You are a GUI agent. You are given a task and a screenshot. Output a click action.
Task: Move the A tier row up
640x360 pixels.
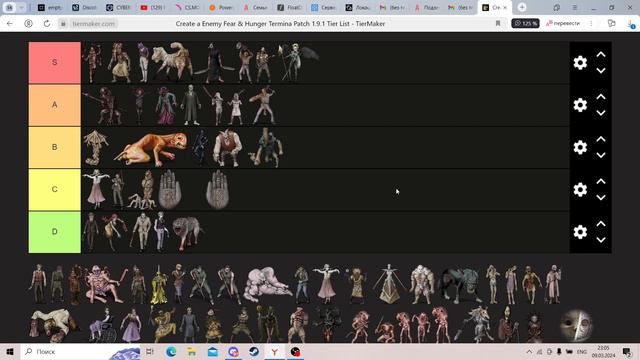tap(601, 97)
